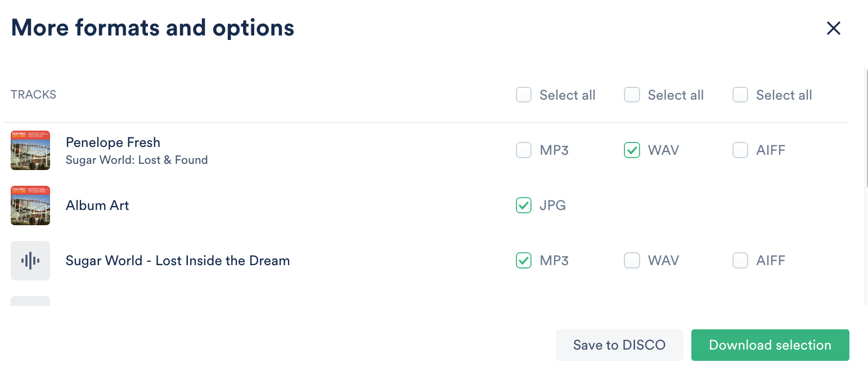Click partially visible track icon at list bottom
The width and height of the screenshot is (868, 380).
click(30, 301)
